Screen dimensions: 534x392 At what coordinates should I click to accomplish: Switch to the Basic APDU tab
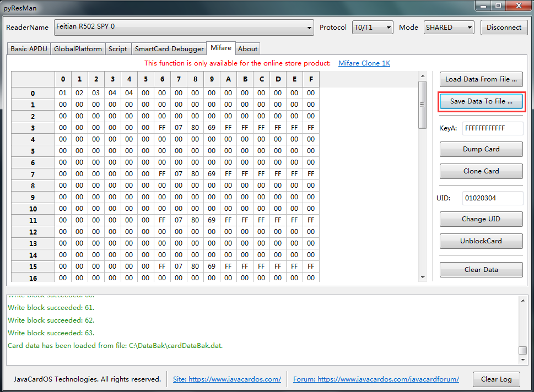click(29, 49)
